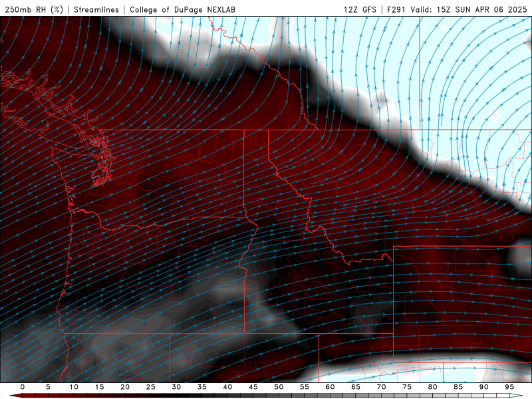Click the colorbar label '85'
Image resolution: width=532 pixels, height=399 pixels.
click(458, 387)
